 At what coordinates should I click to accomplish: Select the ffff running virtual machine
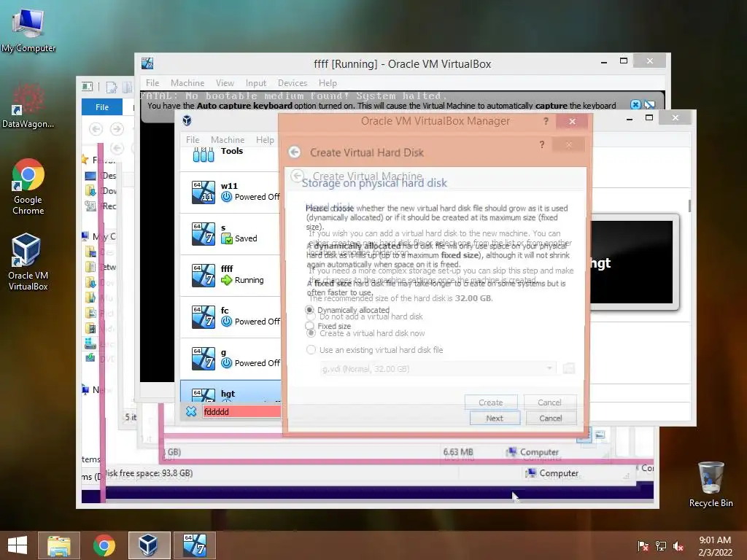pyautogui.click(x=231, y=275)
